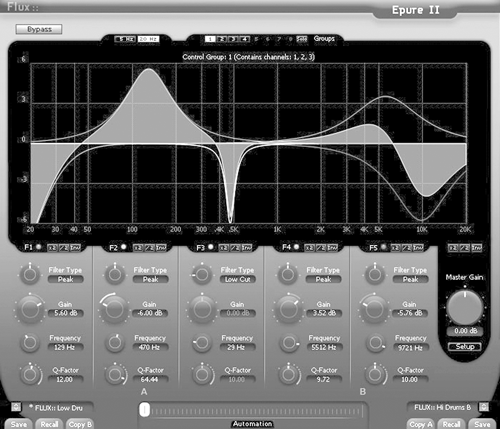The image size is (500, 429).
Task: Toggle the F2 band enable LED
Action: click(124, 247)
